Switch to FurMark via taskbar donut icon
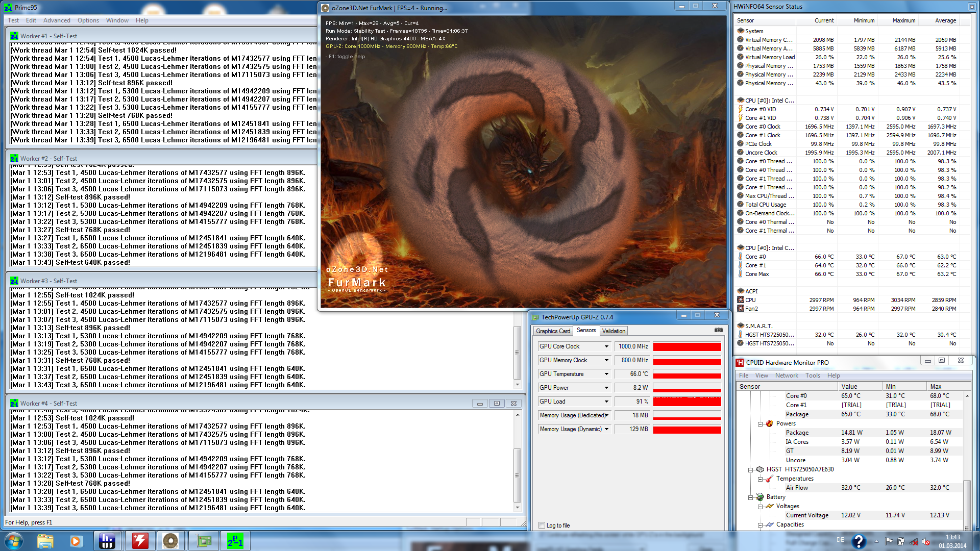 170,541
